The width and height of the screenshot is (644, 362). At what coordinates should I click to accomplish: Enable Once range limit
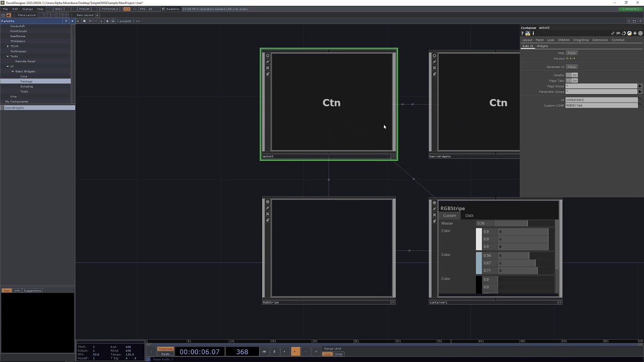click(339, 354)
